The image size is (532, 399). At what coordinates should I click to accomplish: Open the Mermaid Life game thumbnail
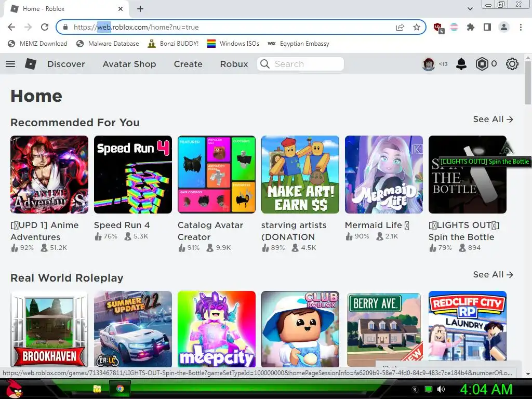coord(384,175)
